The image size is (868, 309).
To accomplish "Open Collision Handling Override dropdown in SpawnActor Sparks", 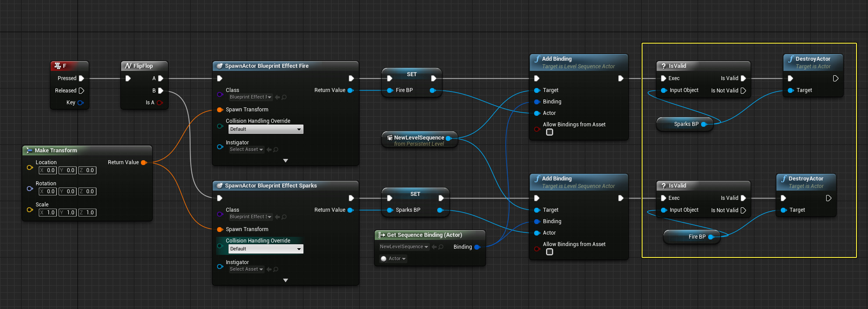I will coord(266,249).
